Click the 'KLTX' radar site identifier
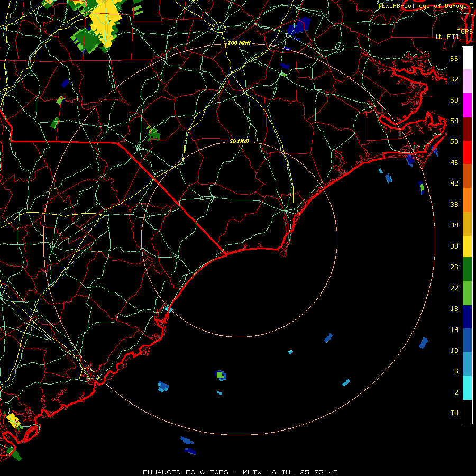Image resolution: width=476 pixels, height=476 pixels. point(253,472)
